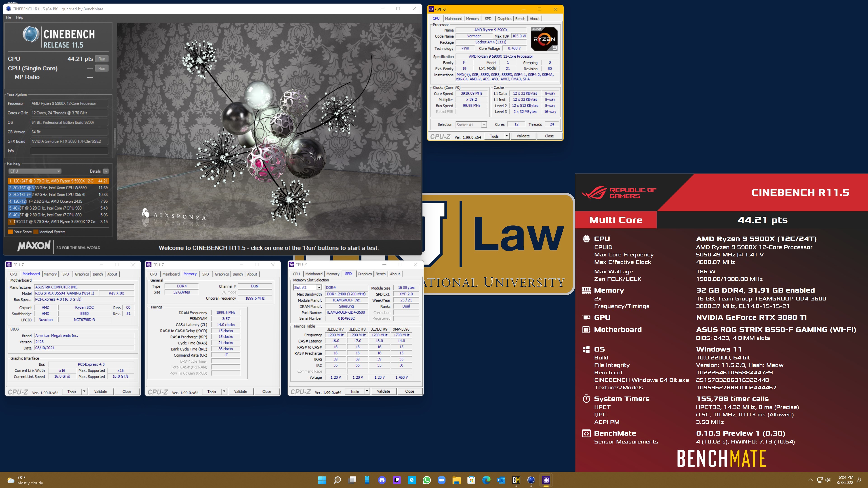This screenshot has height=488, width=868.
Task: Click the Ryzen 9 logo in CPU-Z
Action: pos(544,39)
